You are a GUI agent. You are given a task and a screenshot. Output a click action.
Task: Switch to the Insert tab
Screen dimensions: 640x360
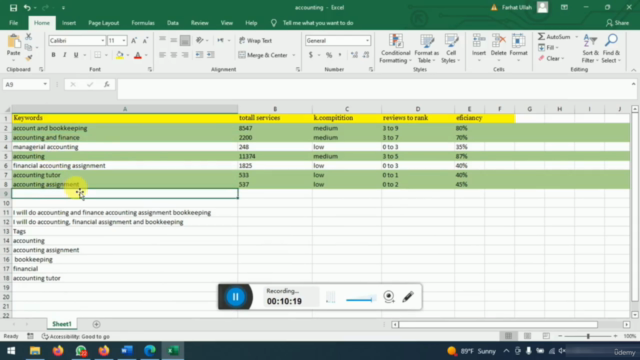(x=69, y=23)
